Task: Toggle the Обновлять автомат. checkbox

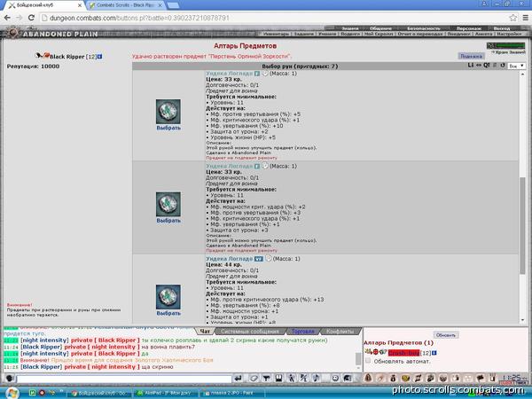Action: click(368, 361)
